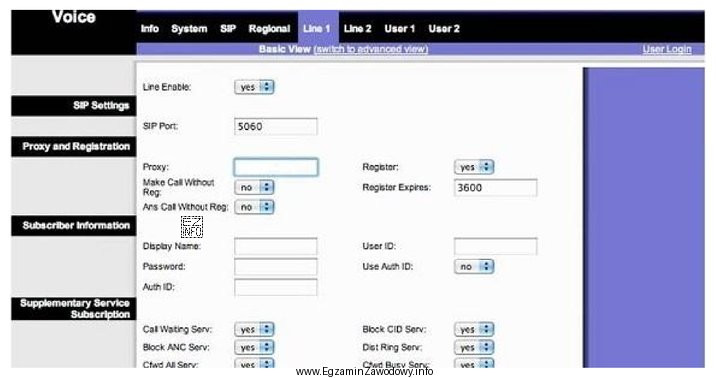Open the Line Enable dropdown

(254, 87)
